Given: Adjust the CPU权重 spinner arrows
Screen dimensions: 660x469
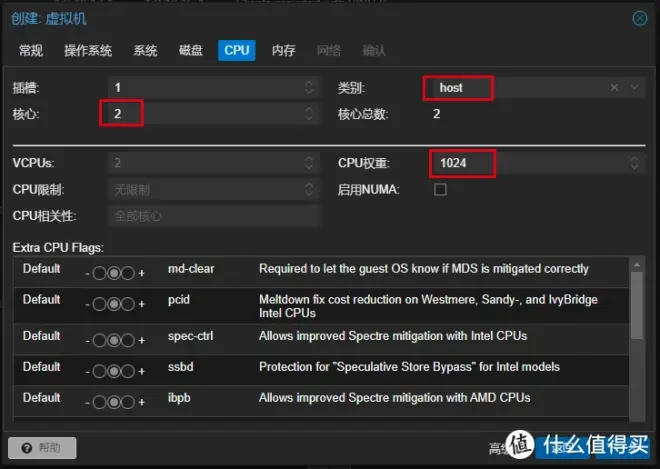Looking at the screenshot, I should point(634,163).
